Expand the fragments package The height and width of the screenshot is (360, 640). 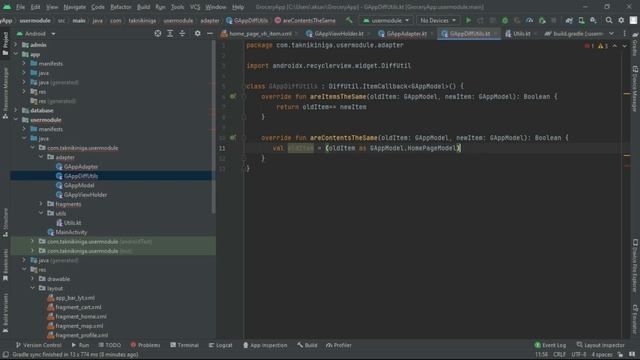point(41,204)
